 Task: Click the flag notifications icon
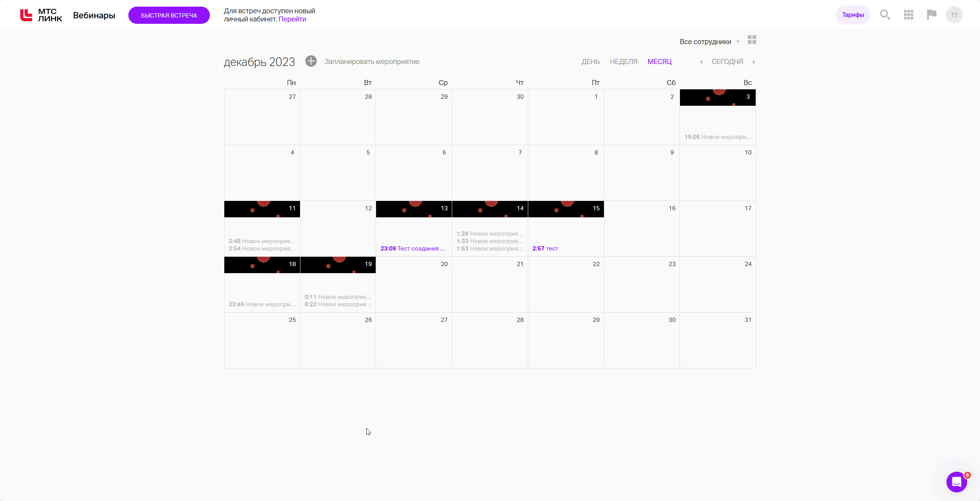pyautogui.click(x=932, y=15)
